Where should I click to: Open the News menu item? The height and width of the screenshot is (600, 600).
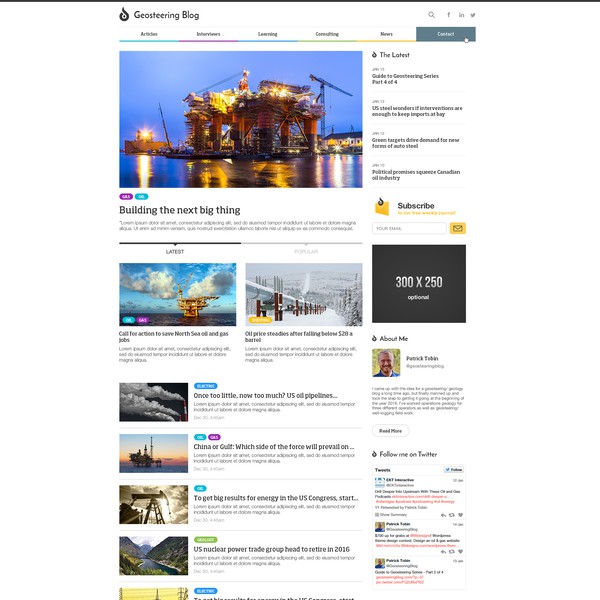tap(386, 34)
